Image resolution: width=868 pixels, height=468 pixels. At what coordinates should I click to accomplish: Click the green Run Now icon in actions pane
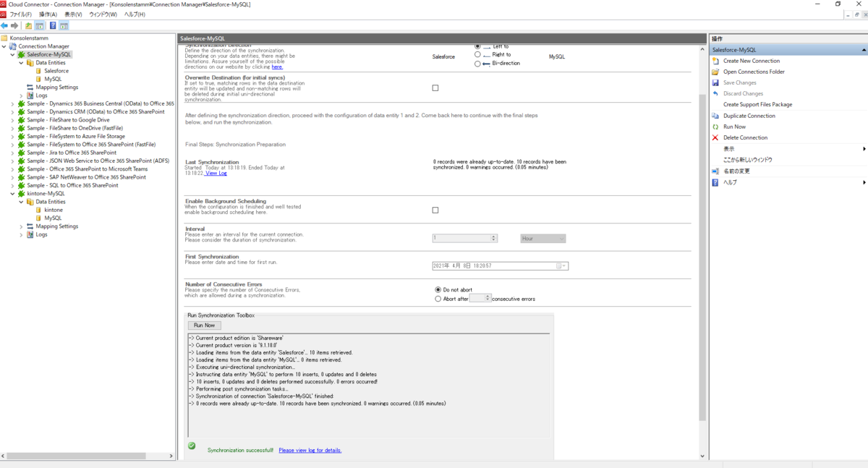tap(715, 127)
